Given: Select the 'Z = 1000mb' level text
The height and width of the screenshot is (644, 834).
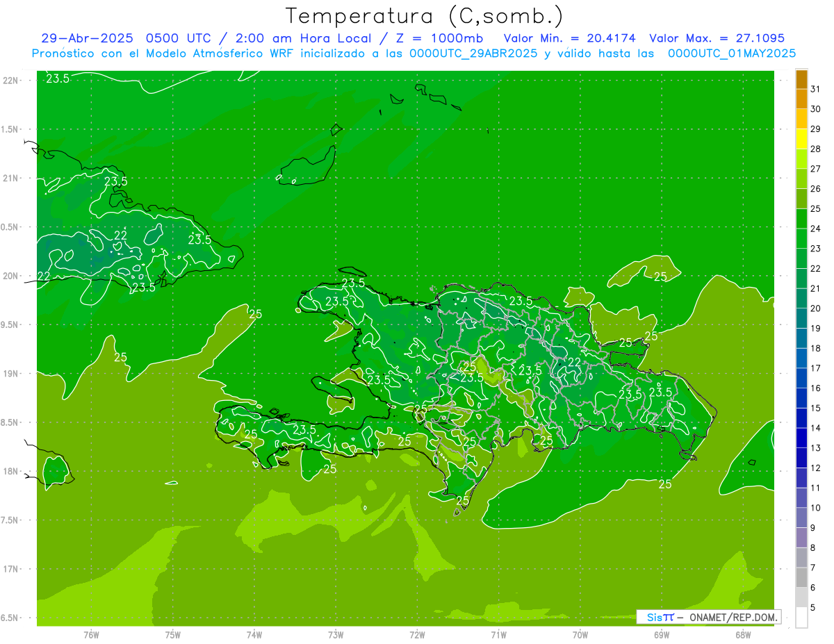Looking at the screenshot, I should click(438, 39).
